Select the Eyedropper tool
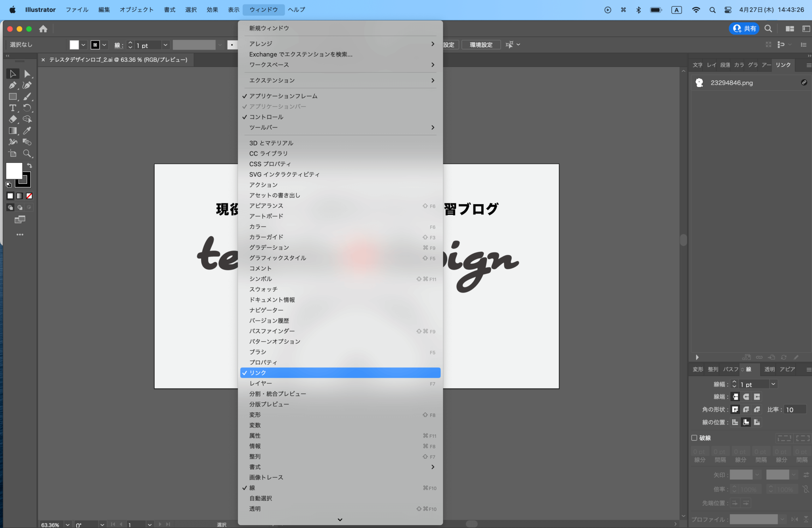The width and height of the screenshot is (812, 528). pos(27,130)
